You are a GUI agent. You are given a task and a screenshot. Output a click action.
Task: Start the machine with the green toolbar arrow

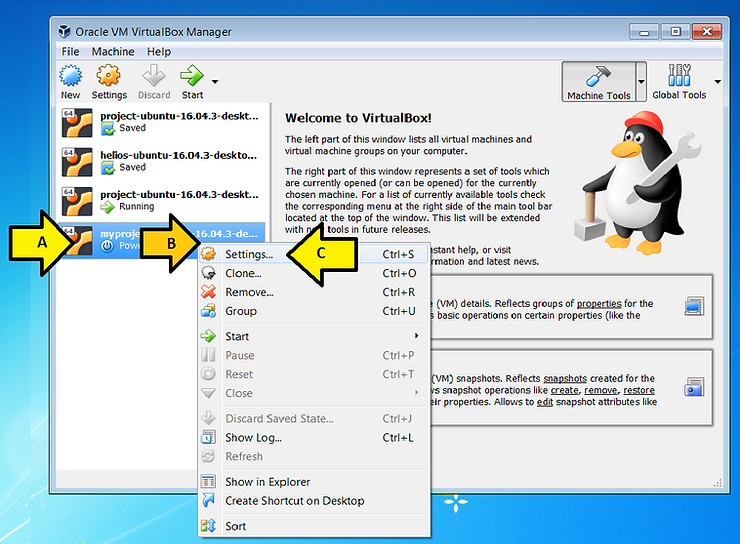tap(192, 75)
